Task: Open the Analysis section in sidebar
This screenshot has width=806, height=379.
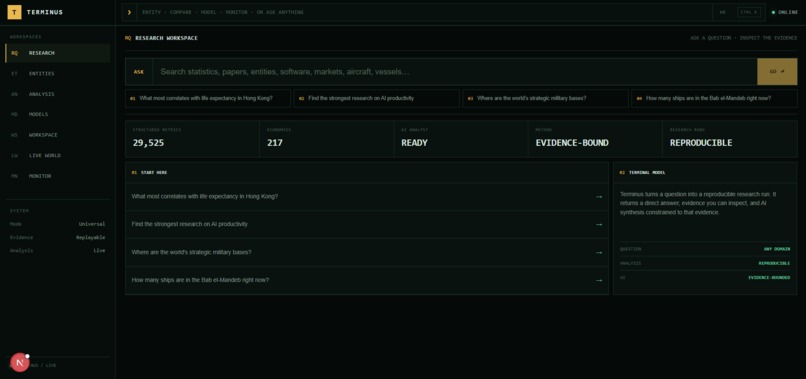Action: click(x=58, y=94)
